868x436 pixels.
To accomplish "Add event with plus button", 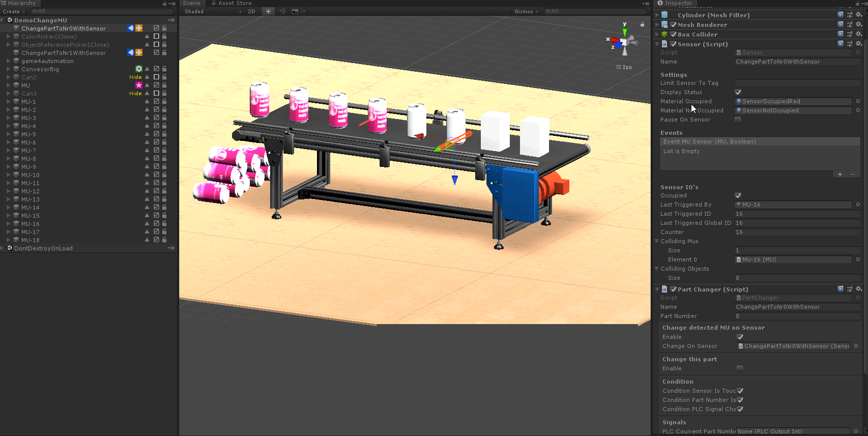I will (840, 175).
